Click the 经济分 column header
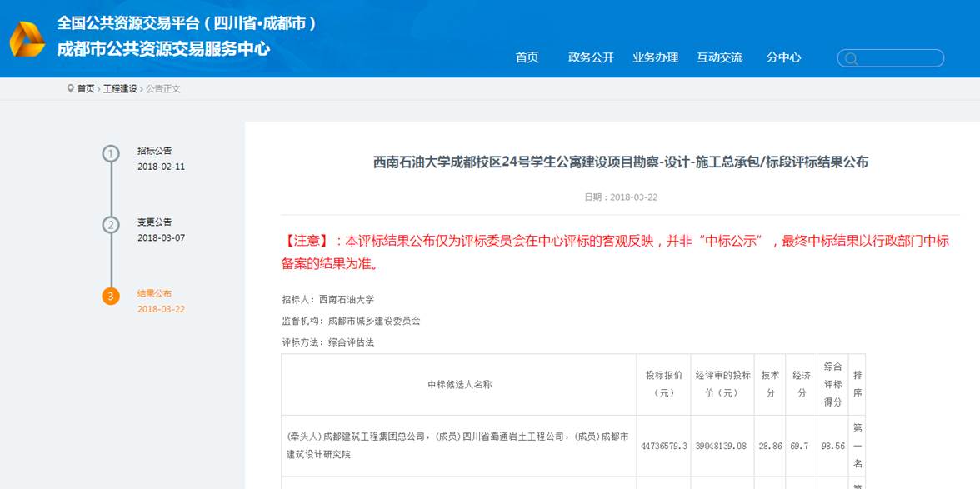 802,385
